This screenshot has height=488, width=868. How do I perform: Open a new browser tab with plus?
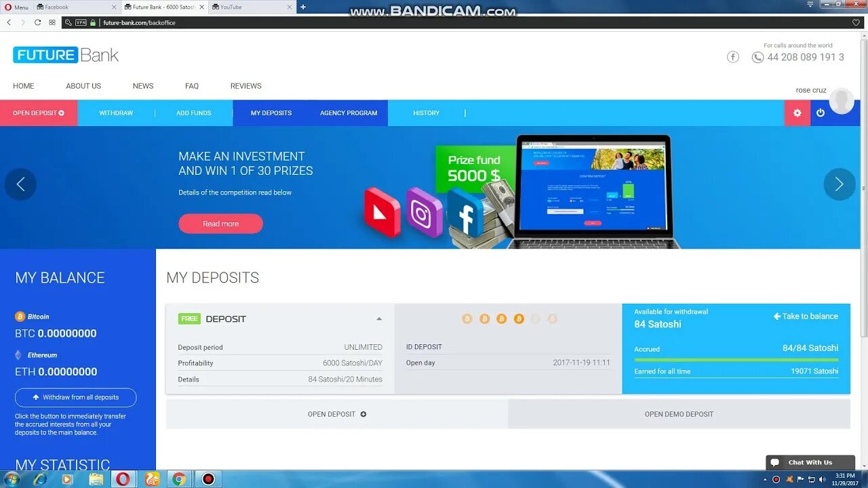[303, 7]
